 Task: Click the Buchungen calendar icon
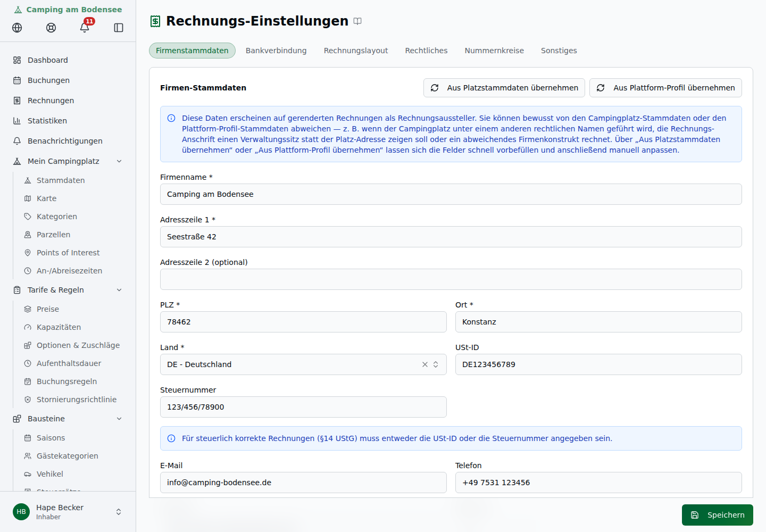pos(17,80)
